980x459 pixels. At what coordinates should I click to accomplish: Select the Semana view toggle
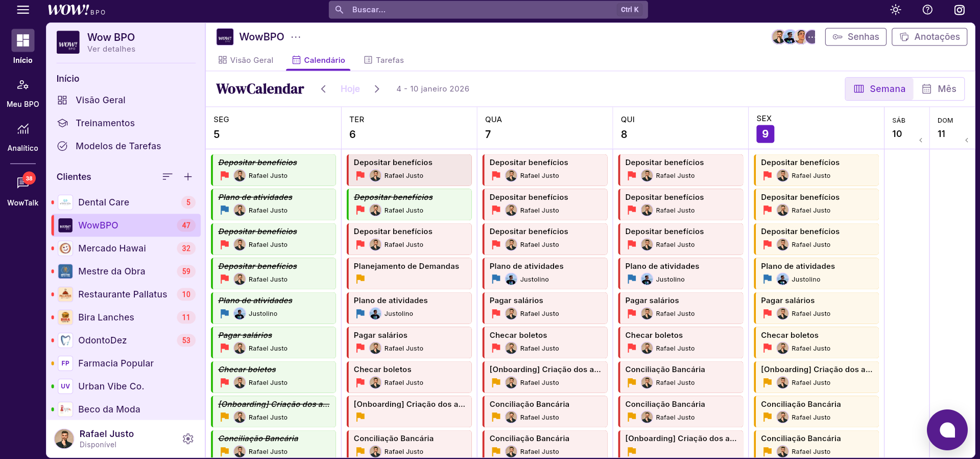(x=879, y=89)
